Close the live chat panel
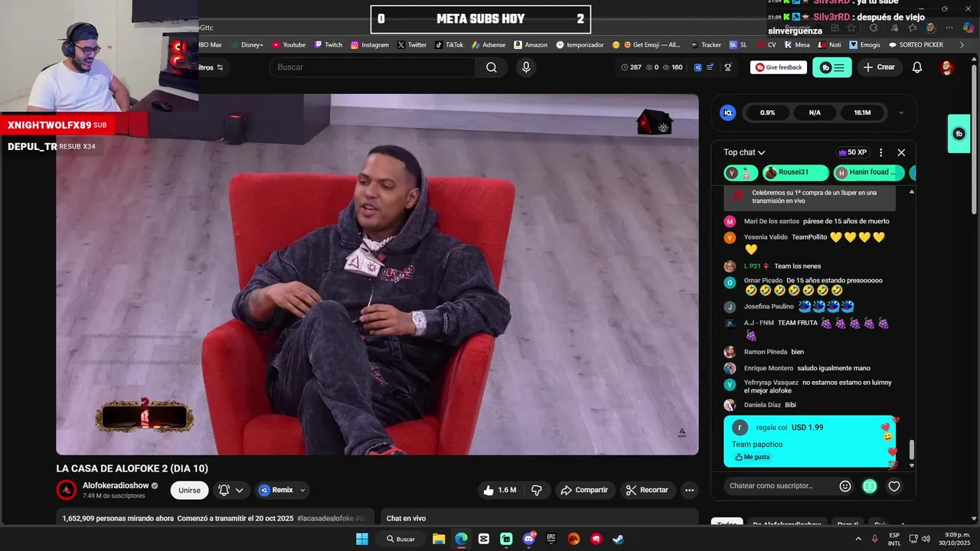 point(901,152)
